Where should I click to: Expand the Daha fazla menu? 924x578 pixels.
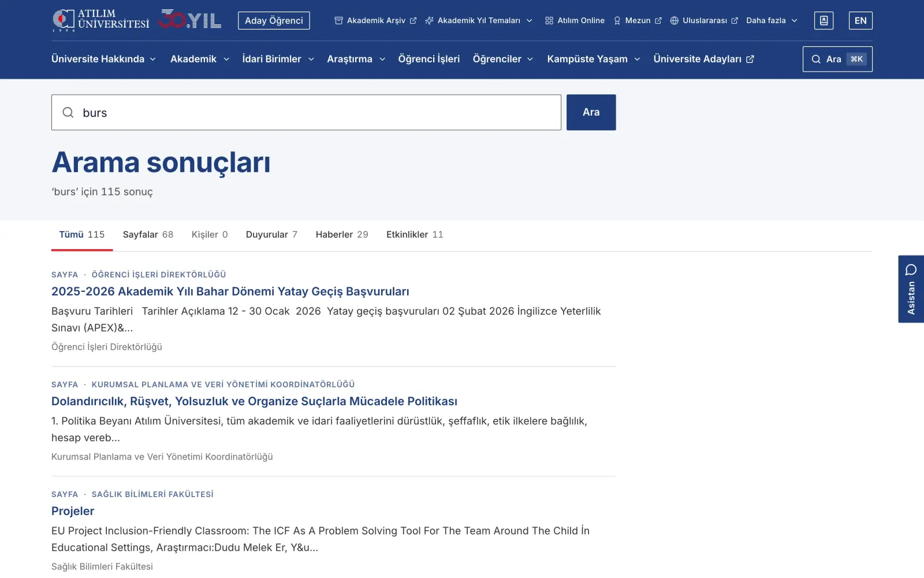click(x=772, y=20)
